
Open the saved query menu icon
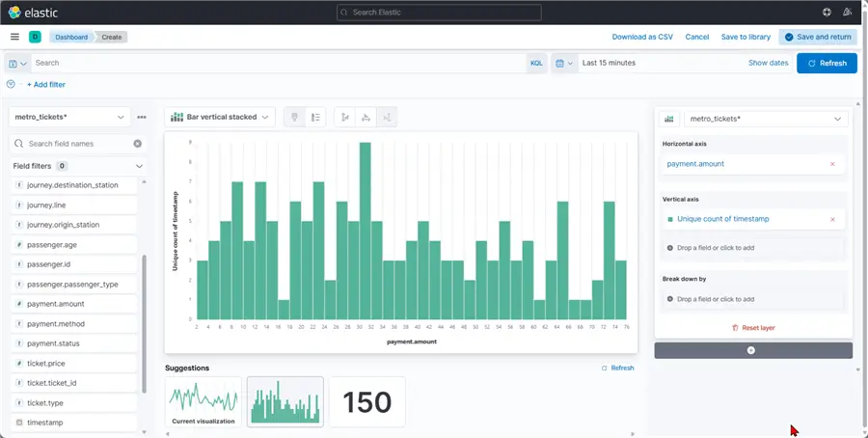(17, 63)
